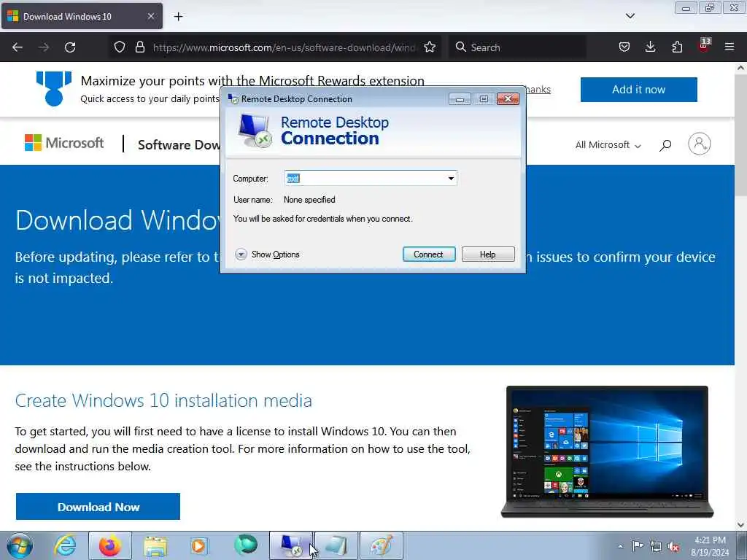The image size is (747, 560).
Task: Click Help in Remote Desktop Connection
Action: click(488, 254)
